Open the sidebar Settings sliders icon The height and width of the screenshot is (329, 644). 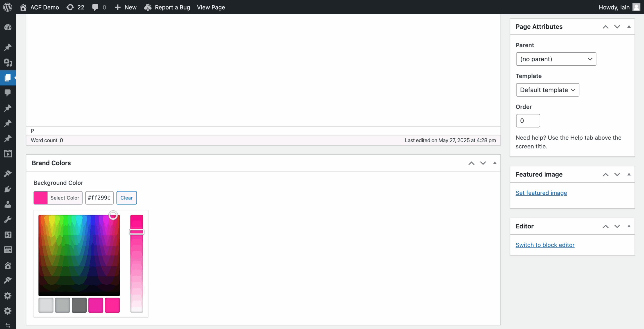pos(8,235)
